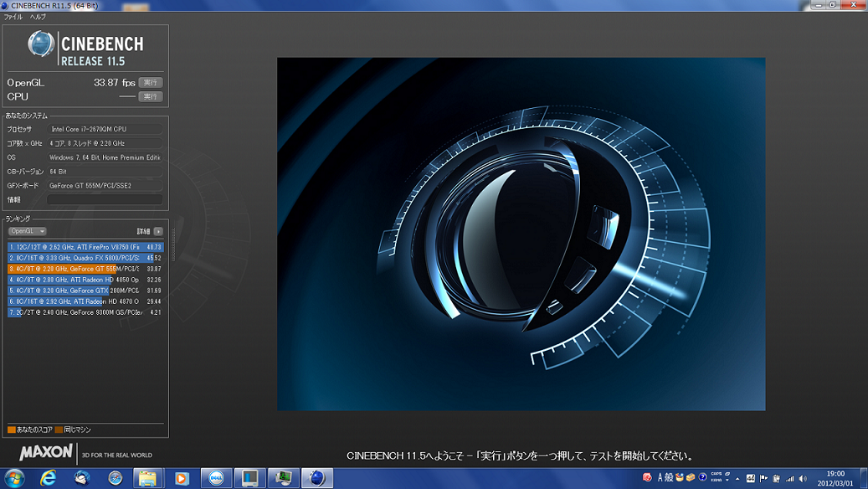Click the Action Center flag tray icon
Screen dimensions: 868x489
click(x=763, y=478)
